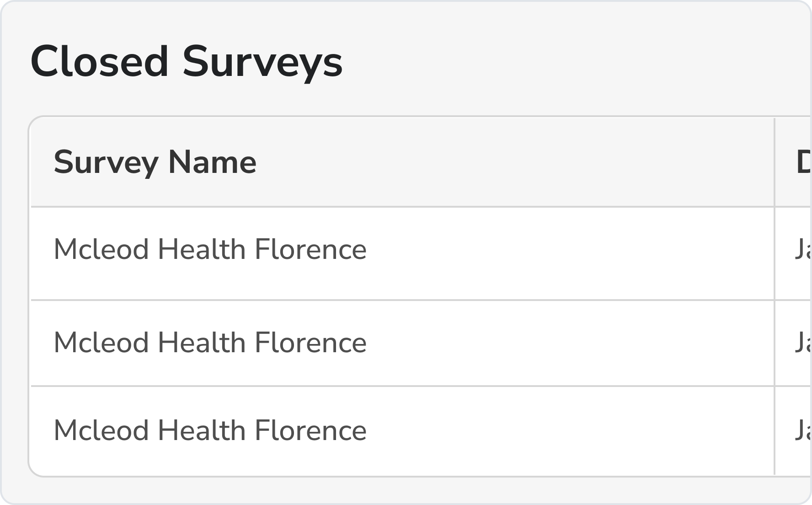Select the third row's truncated date cell

click(803, 430)
